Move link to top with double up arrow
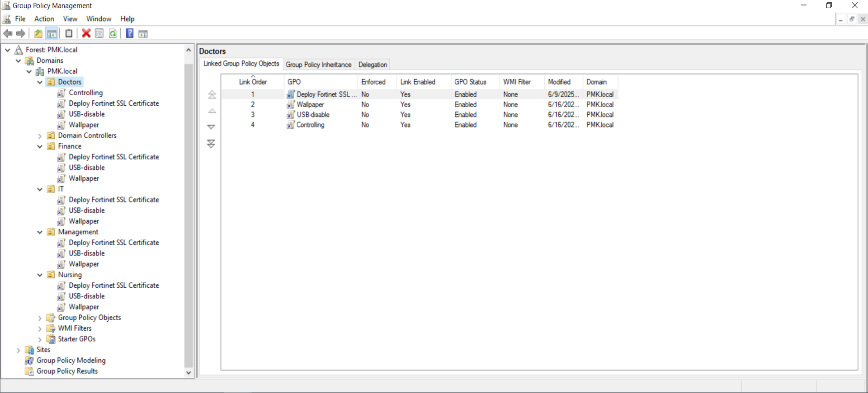868x393 pixels. [212, 94]
